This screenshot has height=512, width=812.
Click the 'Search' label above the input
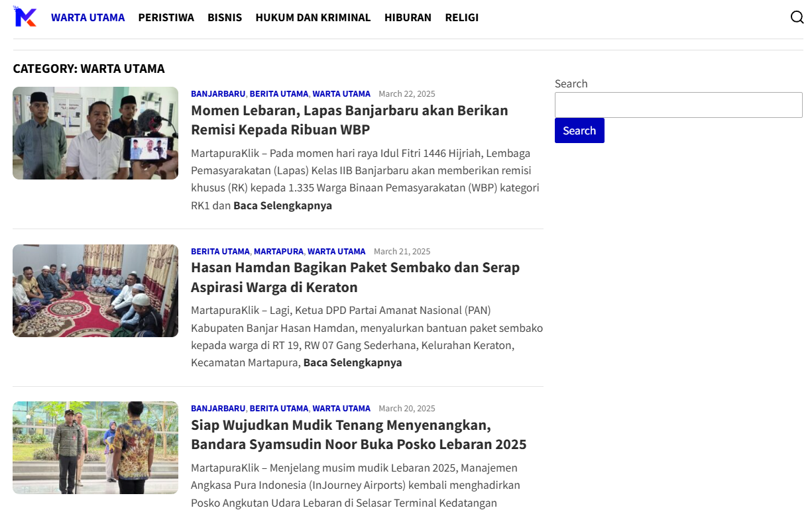coord(571,83)
